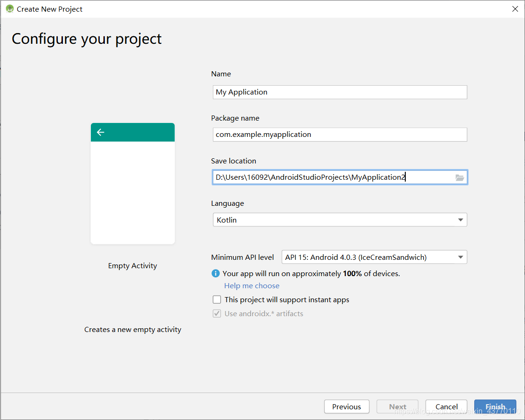Toggle Use androidx.* artifacts checkbox
The image size is (525, 420).
coord(217,313)
